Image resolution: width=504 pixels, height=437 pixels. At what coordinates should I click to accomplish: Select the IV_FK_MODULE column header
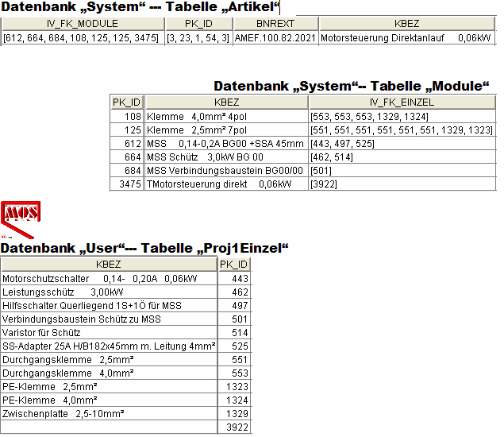(x=83, y=24)
